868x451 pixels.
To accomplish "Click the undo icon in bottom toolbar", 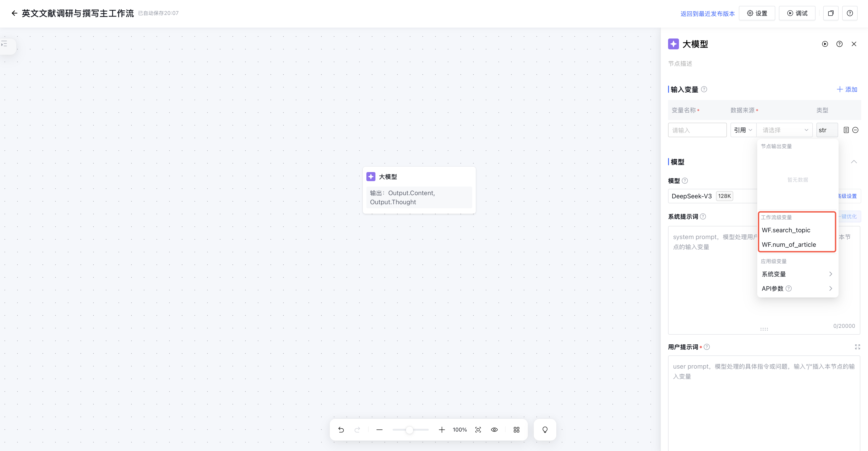I will 341,429.
